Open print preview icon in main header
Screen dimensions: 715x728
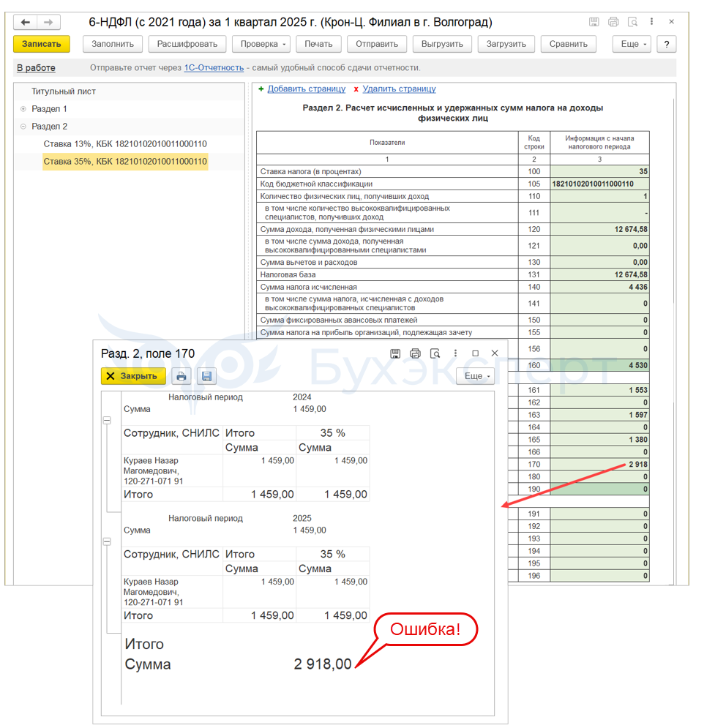[x=632, y=22]
